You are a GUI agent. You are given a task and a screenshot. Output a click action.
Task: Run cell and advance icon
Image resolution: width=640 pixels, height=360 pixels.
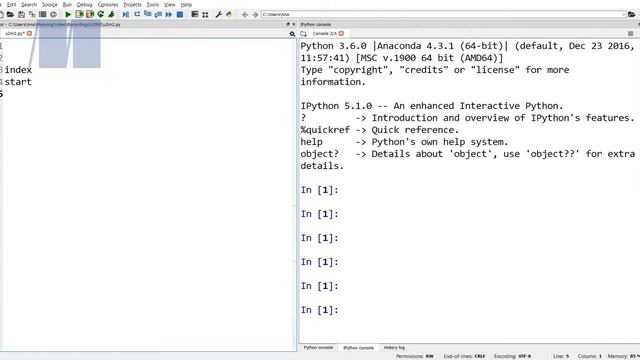(90, 14)
